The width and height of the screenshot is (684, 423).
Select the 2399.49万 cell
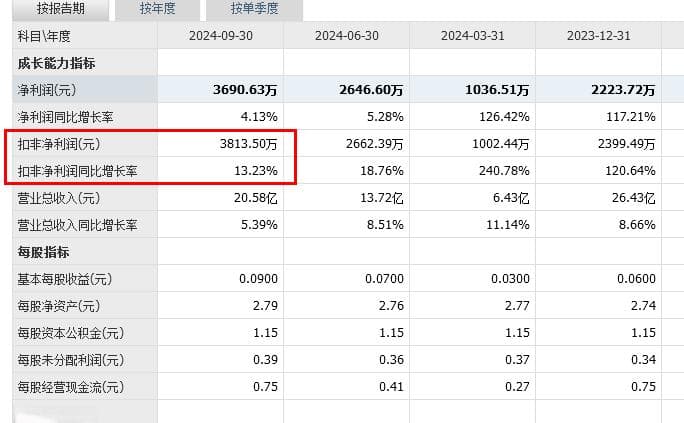click(x=627, y=144)
